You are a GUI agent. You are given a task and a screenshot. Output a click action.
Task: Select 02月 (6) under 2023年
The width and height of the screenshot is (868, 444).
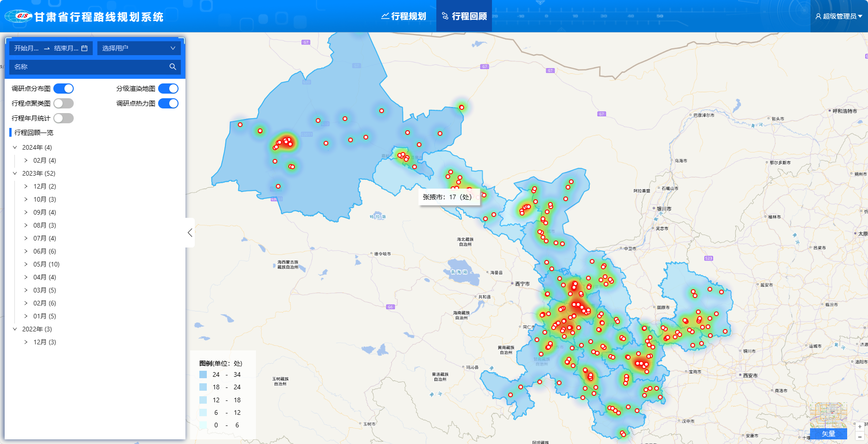(45, 303)
